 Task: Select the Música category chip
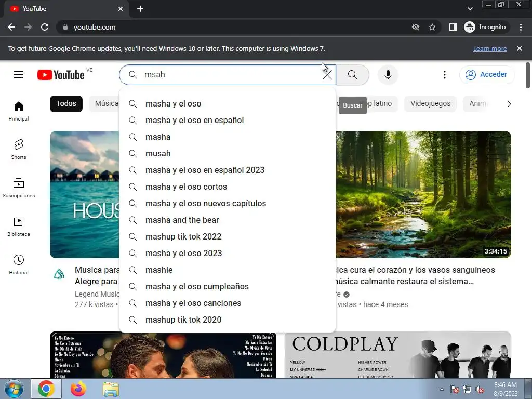click(105, 104)
